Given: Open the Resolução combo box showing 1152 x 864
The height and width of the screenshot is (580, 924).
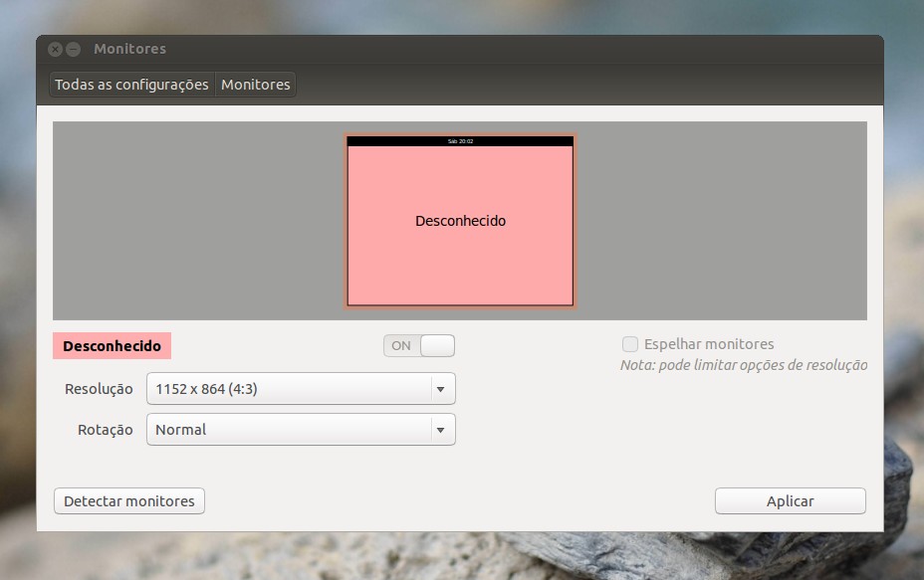Looking at the screenshot, I should pos(289,389).
